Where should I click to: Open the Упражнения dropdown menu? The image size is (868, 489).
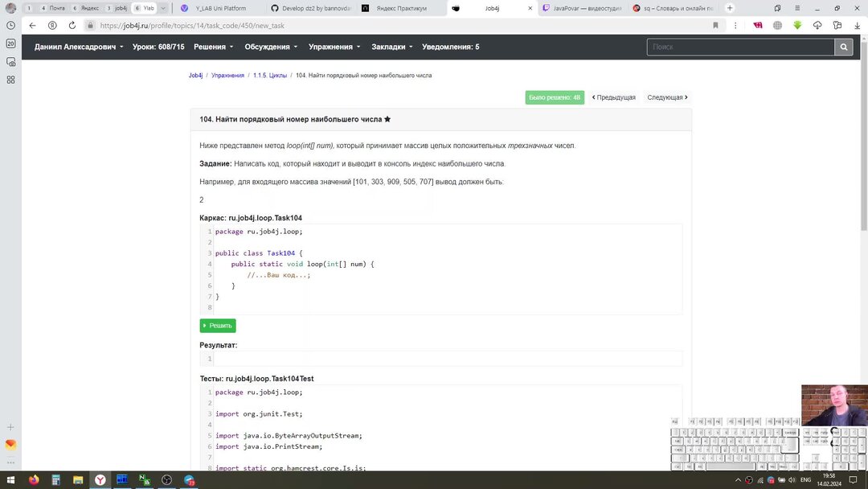click(334, 47)
